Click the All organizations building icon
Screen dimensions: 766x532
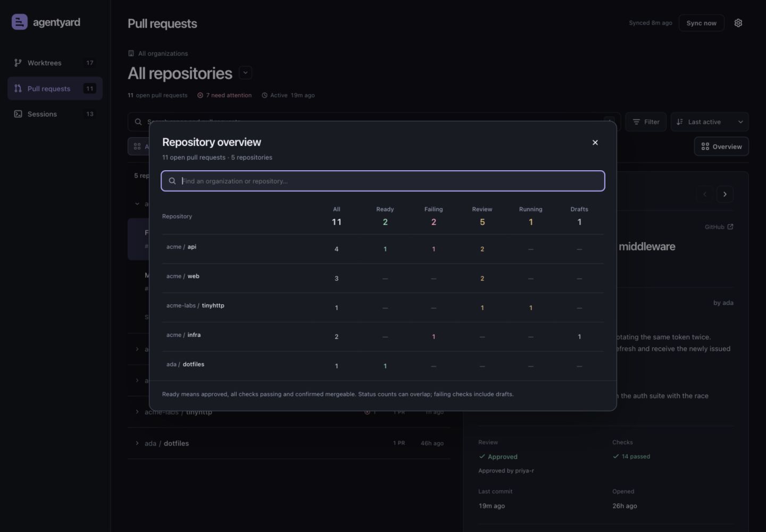pyautogui.click(x=131, y=53)
